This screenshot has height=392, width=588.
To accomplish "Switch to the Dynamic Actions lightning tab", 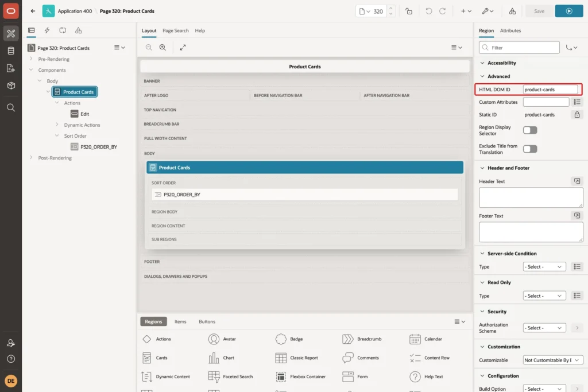I will pos(47,30).
